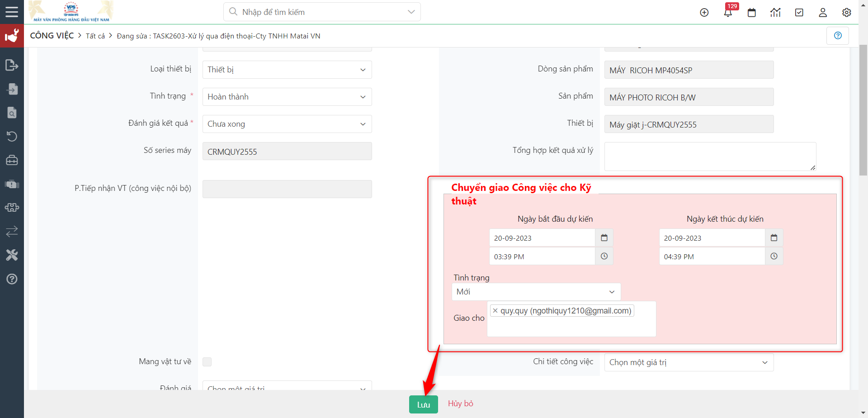Open Tình trạng dropdown showing Hoàn thành
The width and height of the screenshot is (868, 418).
tap(287, 97)
